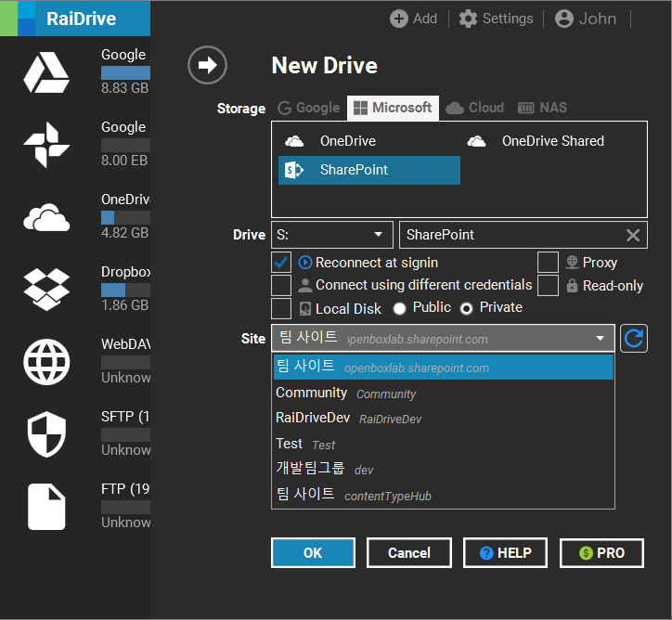Open the HELP button
The height and width of the screenshot is (620, 672).
coord(505,553)
